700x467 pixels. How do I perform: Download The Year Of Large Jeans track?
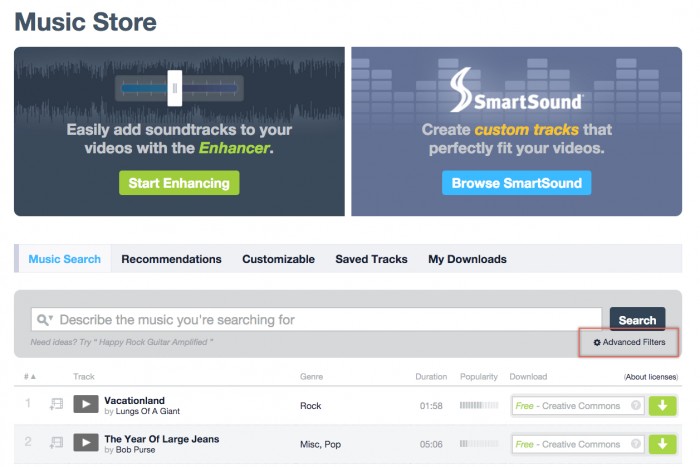[662, 443]
